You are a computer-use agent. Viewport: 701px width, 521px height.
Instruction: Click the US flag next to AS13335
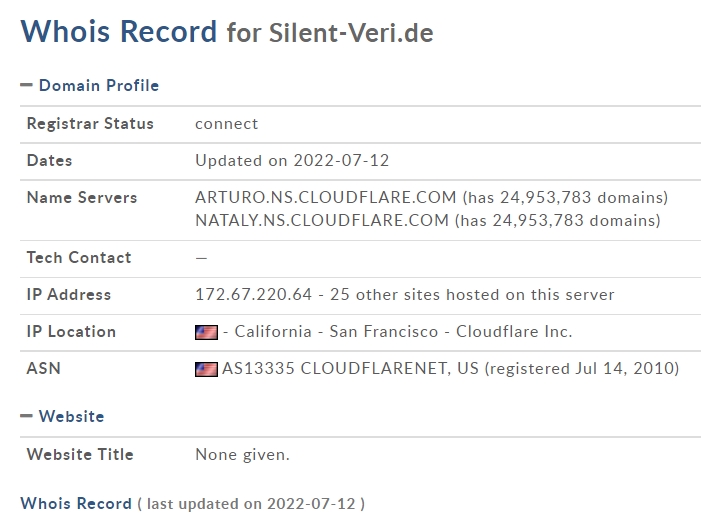[207, 369]
